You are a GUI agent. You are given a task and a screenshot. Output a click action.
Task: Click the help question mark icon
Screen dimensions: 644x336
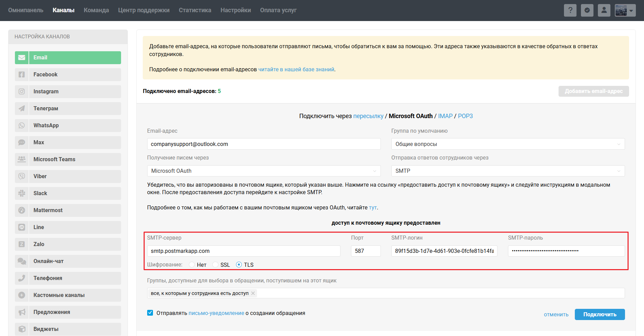[570, 10]
